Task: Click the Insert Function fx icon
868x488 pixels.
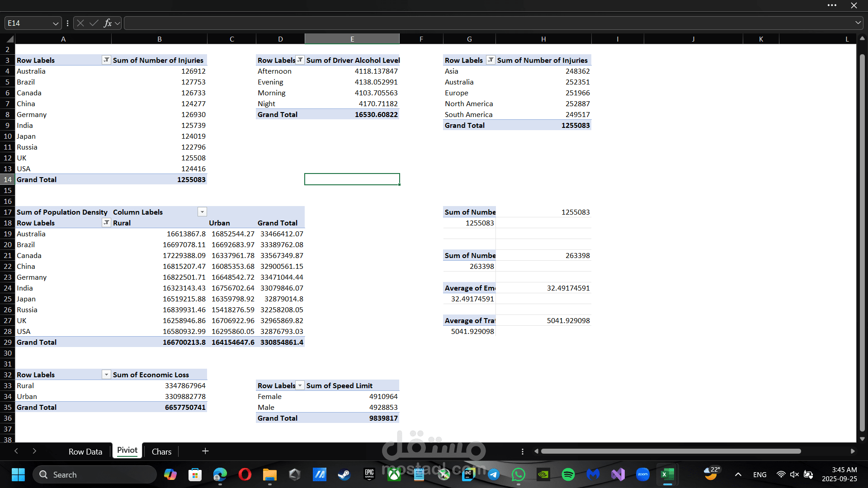Action: [108, 23]
